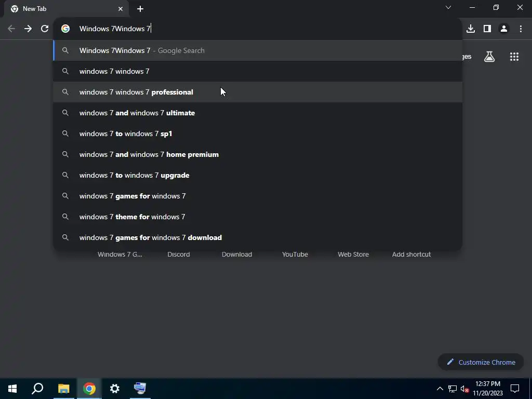
Task: Open the notification center icon
Action: point(515,389)
